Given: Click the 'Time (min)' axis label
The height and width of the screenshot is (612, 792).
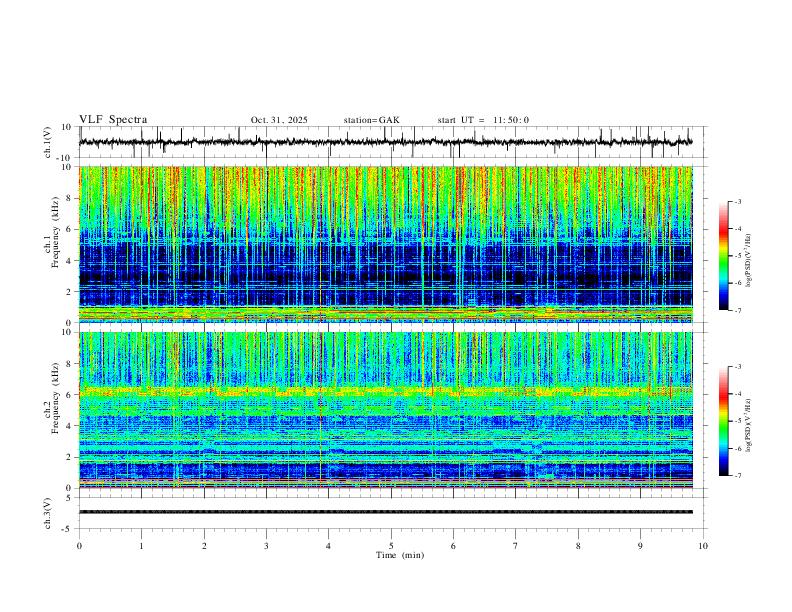Looking at the screenshot, I should [400, 555].
